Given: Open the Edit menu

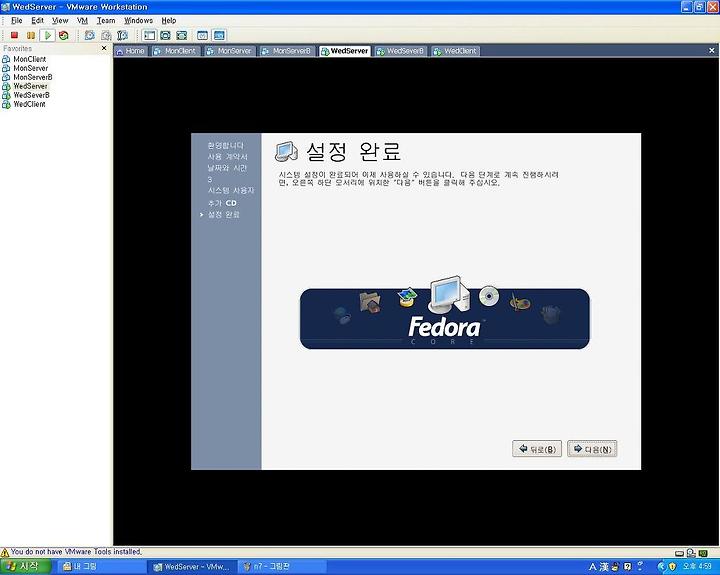Looking at the screenshot, I should point(37,20).
